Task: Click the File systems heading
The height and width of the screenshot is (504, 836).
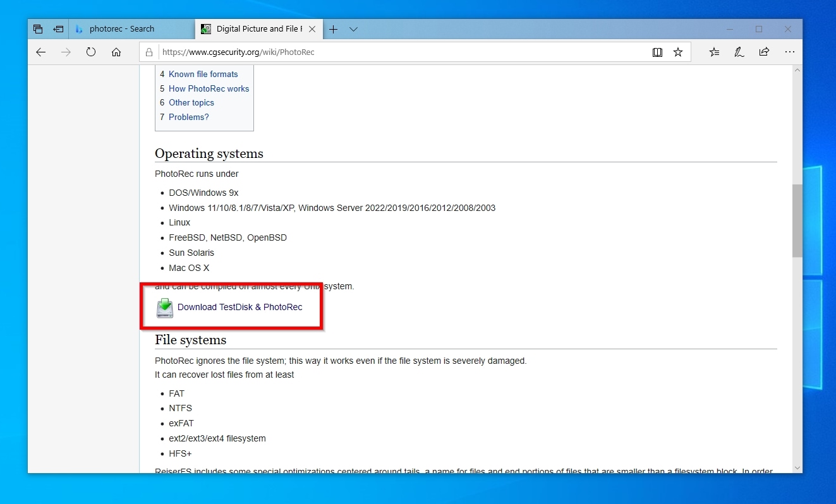Action: 191,340
